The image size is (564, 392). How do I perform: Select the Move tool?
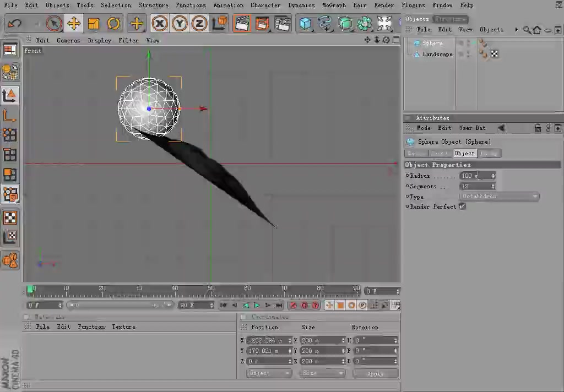coord(74,23)
